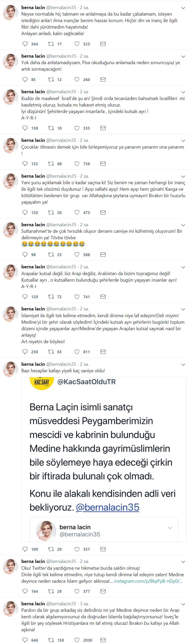Like the tweet with 523 likes
Image resolution: width=189 pixels, height=644 pixels.
pos(77,44)
